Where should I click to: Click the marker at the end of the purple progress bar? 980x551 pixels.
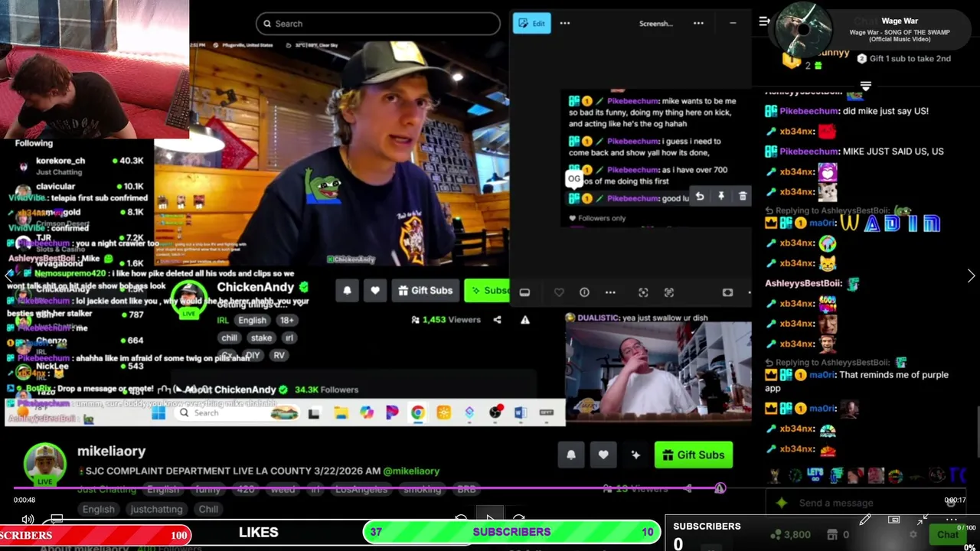(720, 487)
